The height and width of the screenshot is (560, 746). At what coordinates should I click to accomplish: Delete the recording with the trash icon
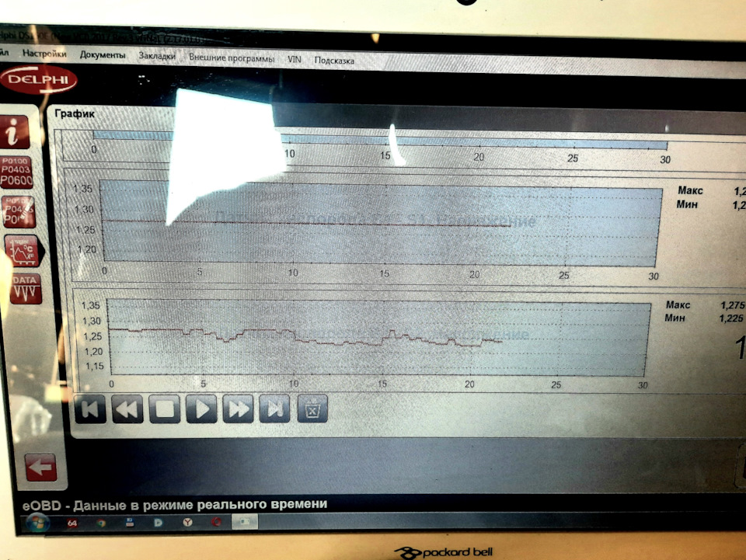[312, 409]
